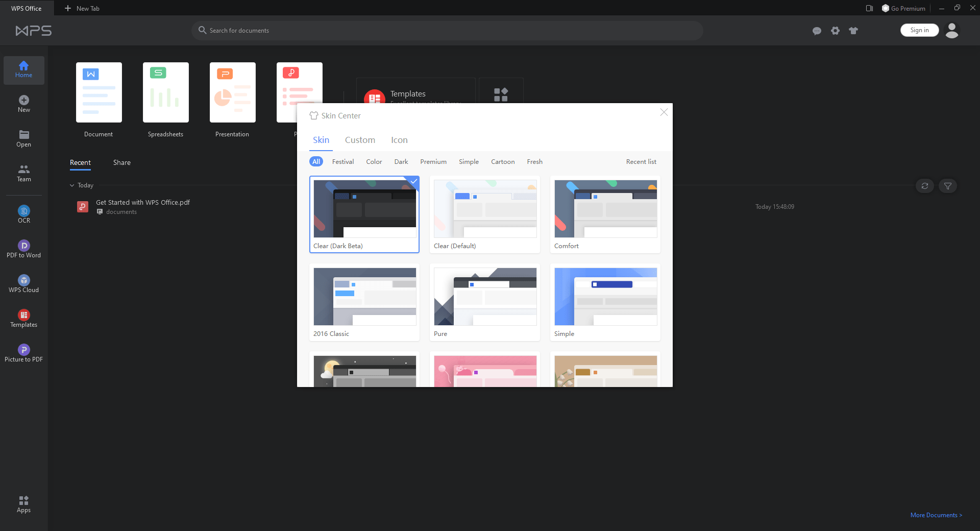
Task: Launch PDF to Word converter
Action: tap(23, 249)
